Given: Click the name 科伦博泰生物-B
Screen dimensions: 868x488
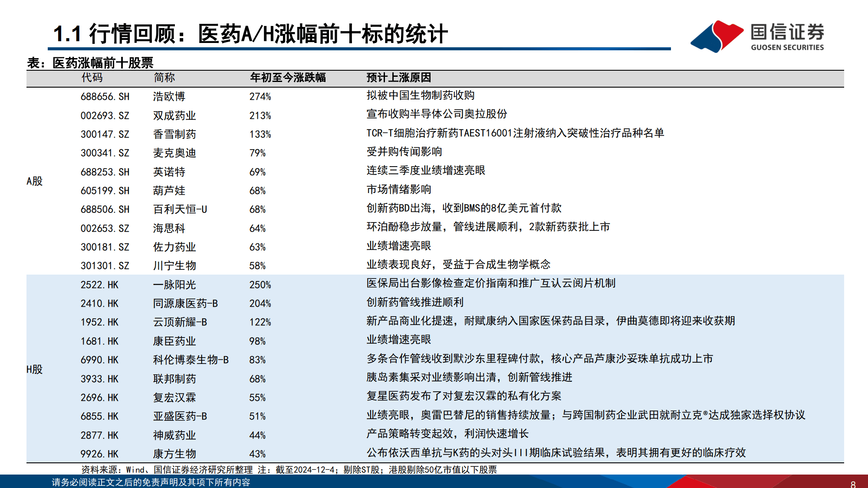Looking at the screenshot, I should tap(191, 360).
